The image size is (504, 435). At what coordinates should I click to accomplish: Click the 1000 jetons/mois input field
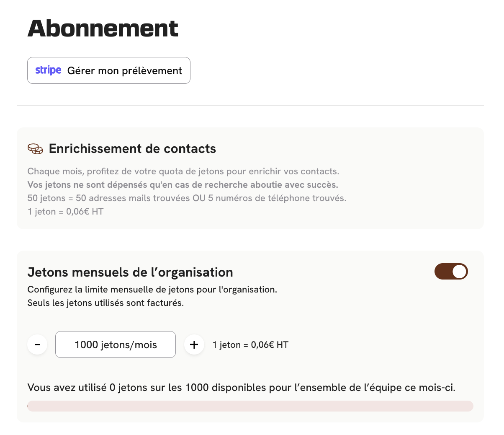coord(116,344)
